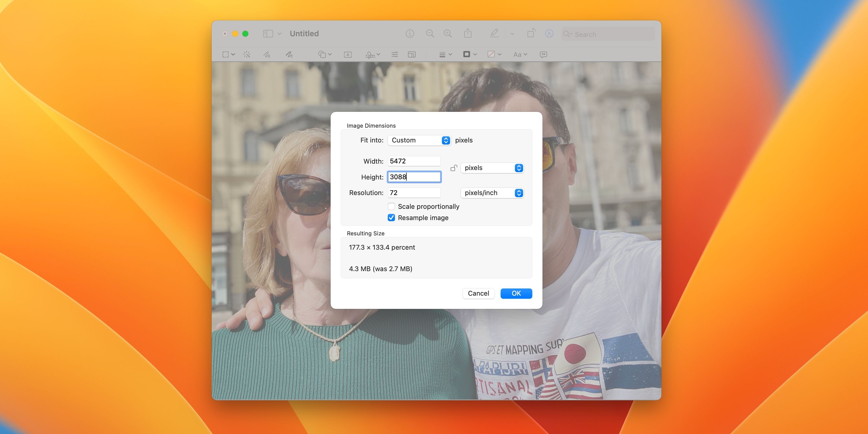Viewport: 868px width, 434px height.
Task: Open the Border Color swatch menu
Action: click(470, 54)
